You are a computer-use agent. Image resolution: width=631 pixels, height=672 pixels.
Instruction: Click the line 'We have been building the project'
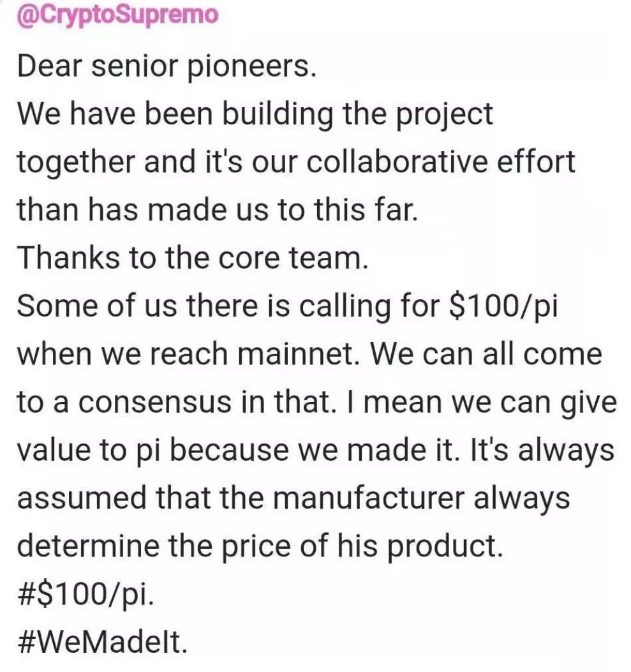[x=255, y=114]
